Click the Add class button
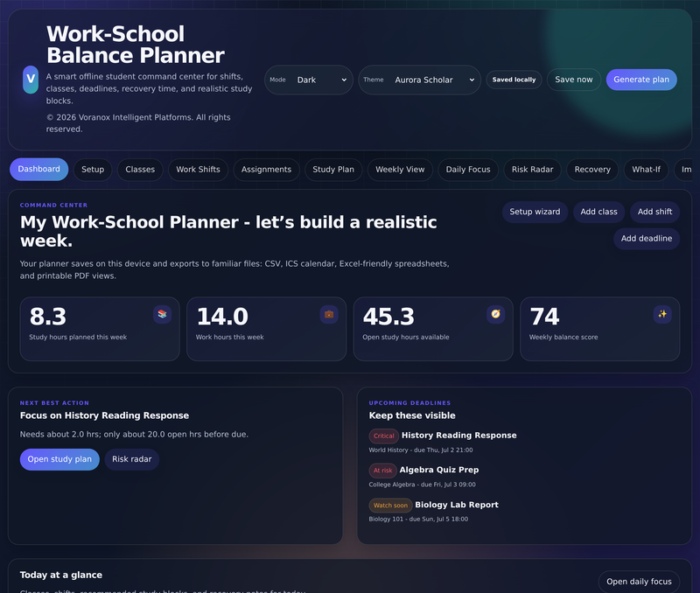 pos(598,212)
